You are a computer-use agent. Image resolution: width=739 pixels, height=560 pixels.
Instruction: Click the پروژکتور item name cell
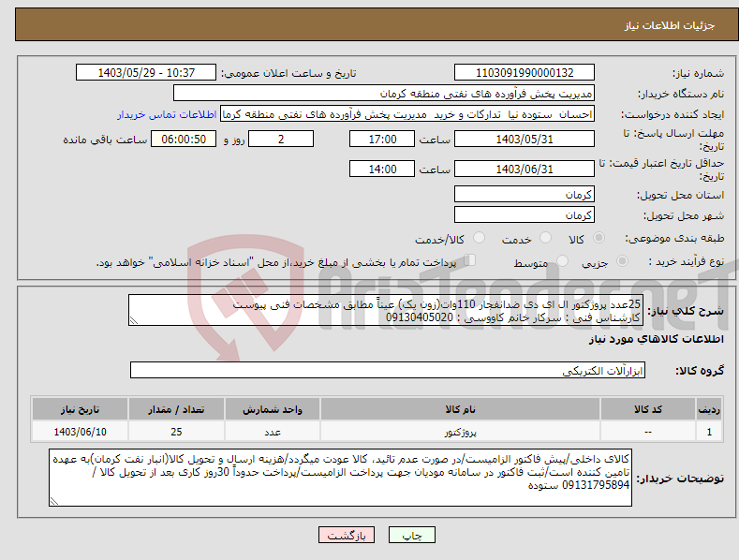tap(460, 432)
